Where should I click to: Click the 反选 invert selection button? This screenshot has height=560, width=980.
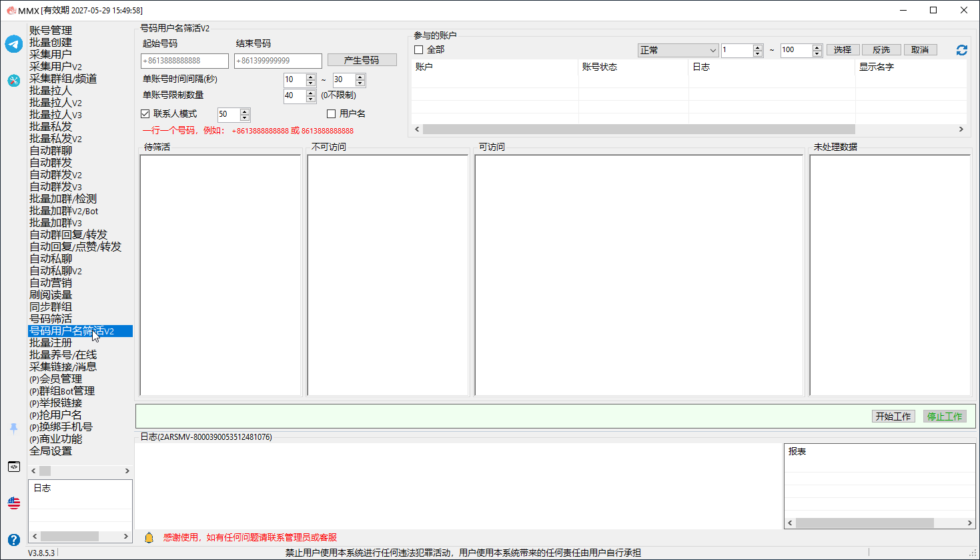881,50
